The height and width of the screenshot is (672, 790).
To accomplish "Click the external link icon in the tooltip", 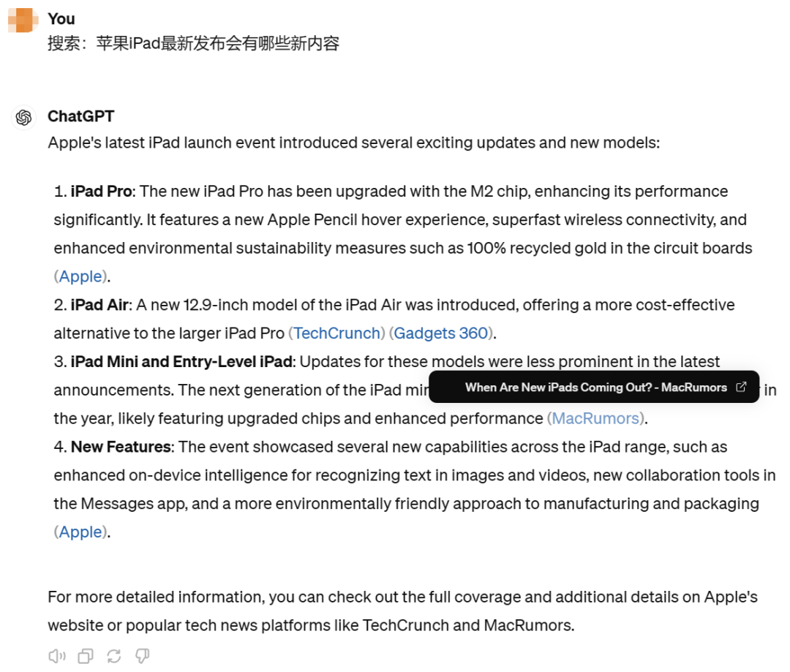I will [741, 387].
